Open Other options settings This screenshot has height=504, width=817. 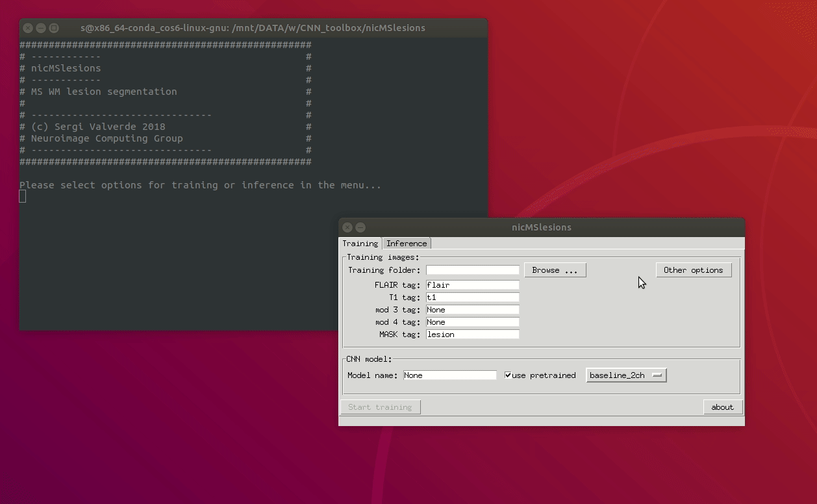(694, 270)
